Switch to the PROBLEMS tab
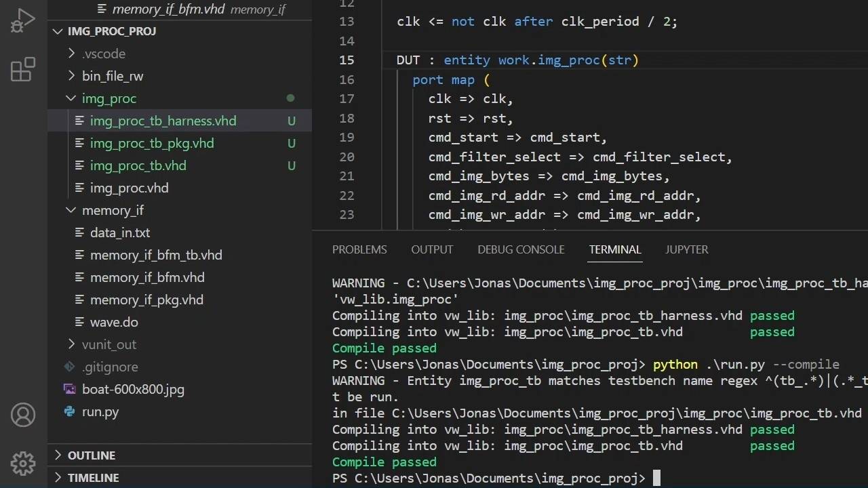 pyautogui.click(x=359, y=249)
